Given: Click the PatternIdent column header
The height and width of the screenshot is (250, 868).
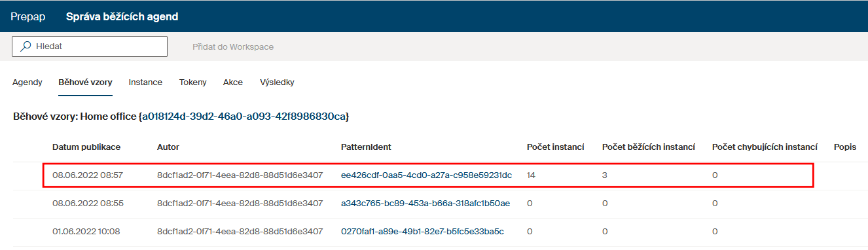Looking at the screenshot, I should (366, 147).
